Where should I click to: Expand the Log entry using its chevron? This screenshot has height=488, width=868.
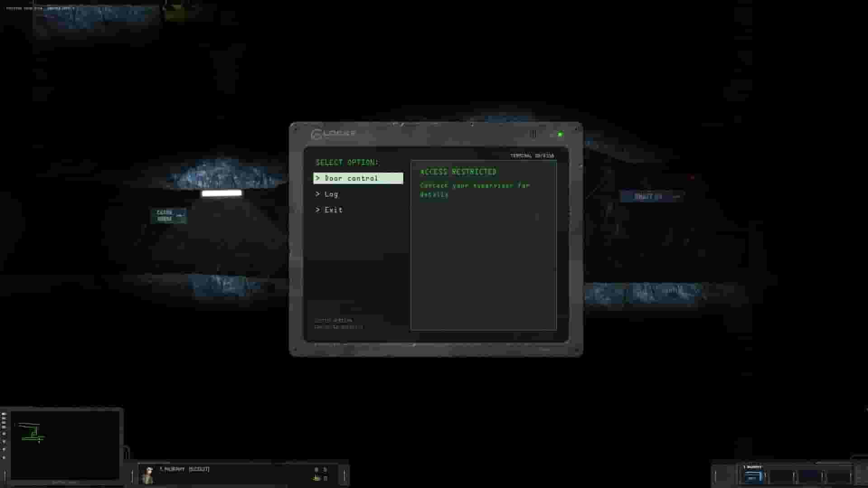(318, 194)
